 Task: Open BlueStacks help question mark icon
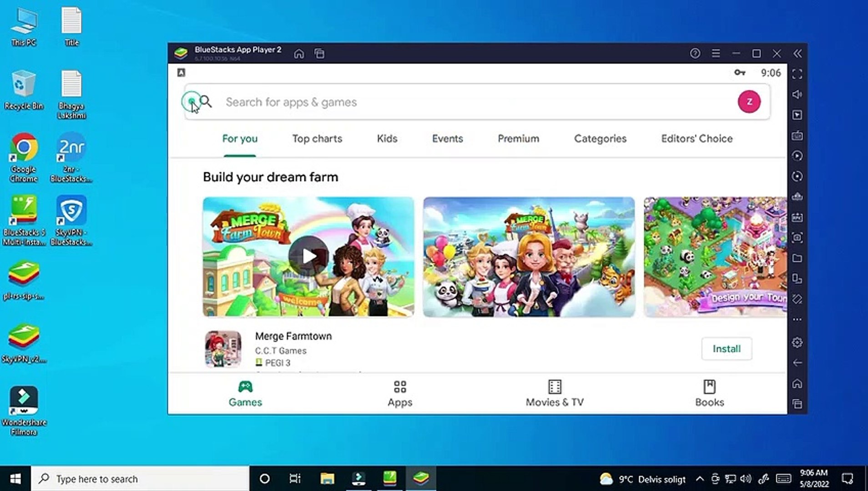pos(695,54)
